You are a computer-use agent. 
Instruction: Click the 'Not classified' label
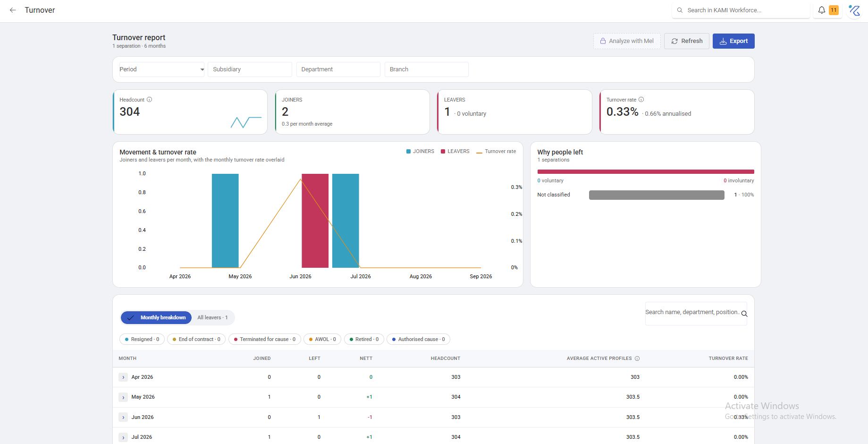[x=554, y=195]
